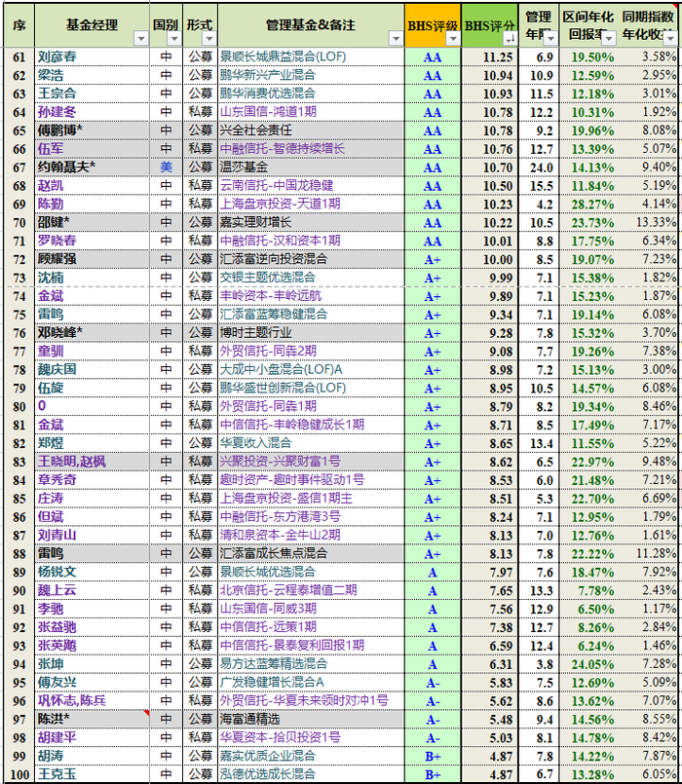Select the cell with manager 约翰聂夫*
The height and width of the screenshot is (784, 682).
(92, 168)
